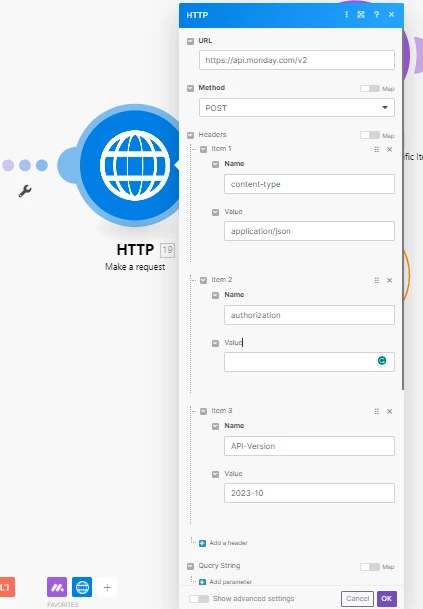Remove header Item 1 with X icon
The image size is (423, 609).
(390, 150)
